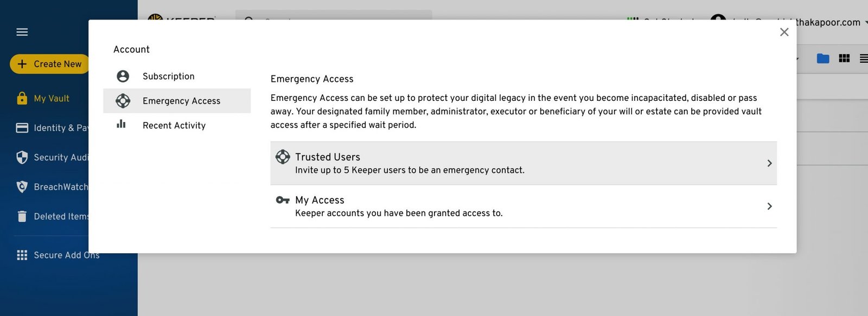868x316 pixels.
Task: Click the Deleted Items trash icon
Action: 22,216
